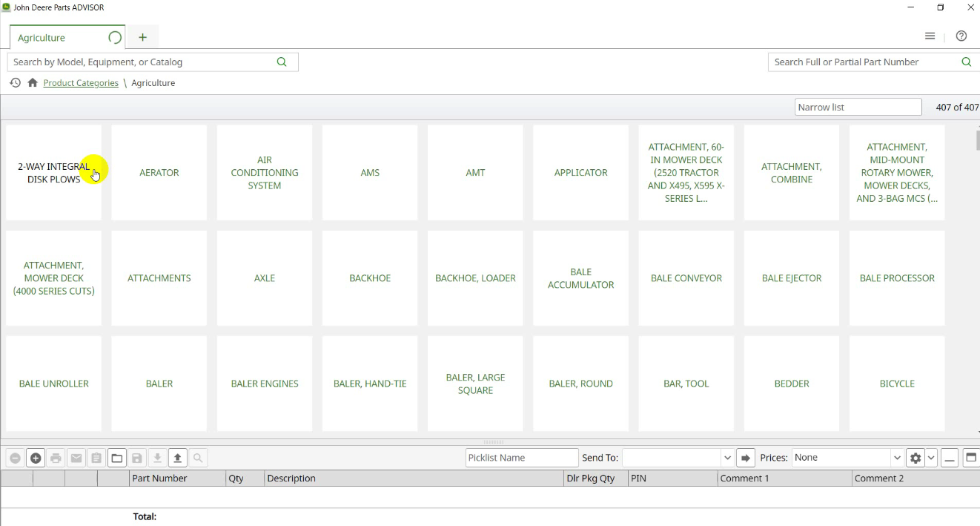Viewport: 980px width, 526px height.
Task: Print the picklist using printer icon
Action: [56, 458]
